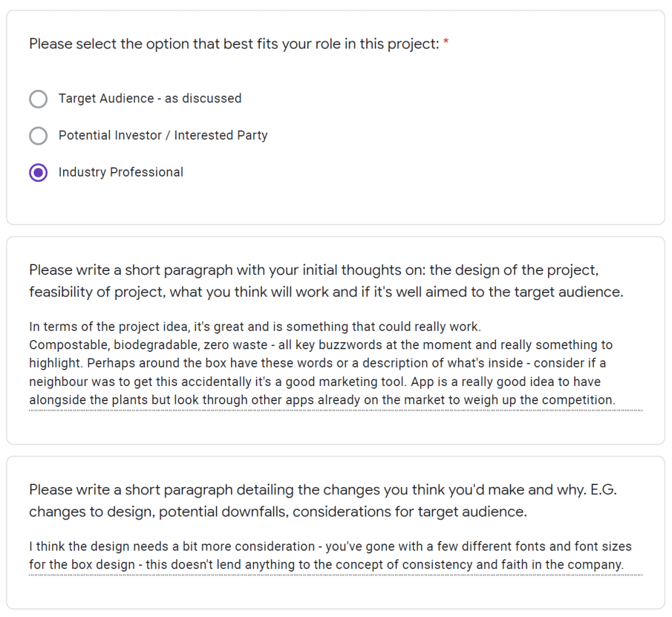Click the line starting "for the box design"
The width and height of the screenshot is (672, 617).
[x=325, y=564]
